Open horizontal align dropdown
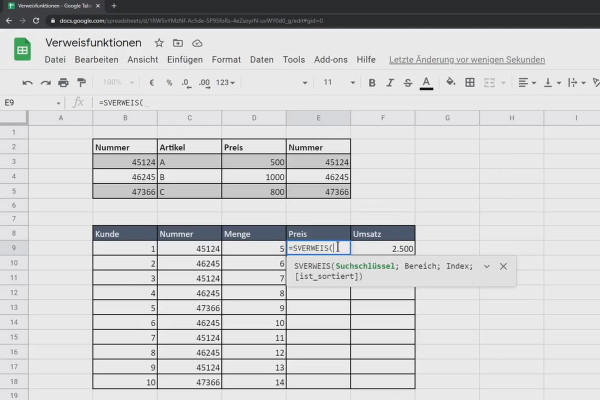Screen dimensions: 600x400 click(527, 82)
